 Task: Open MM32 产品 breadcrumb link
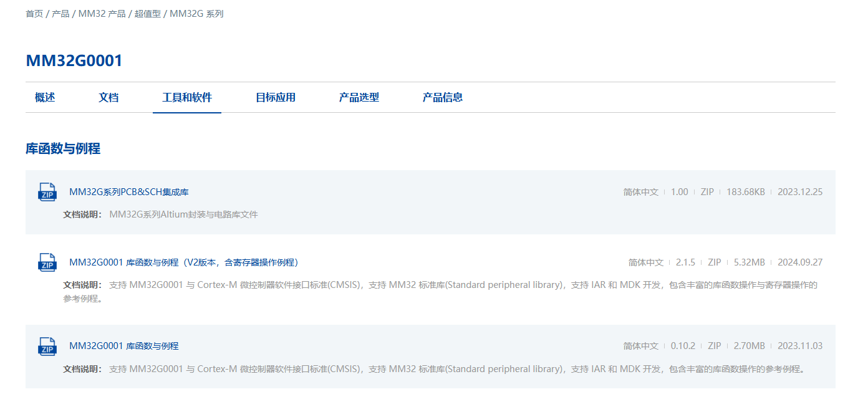pyautogui.click(x=102, y=14)
